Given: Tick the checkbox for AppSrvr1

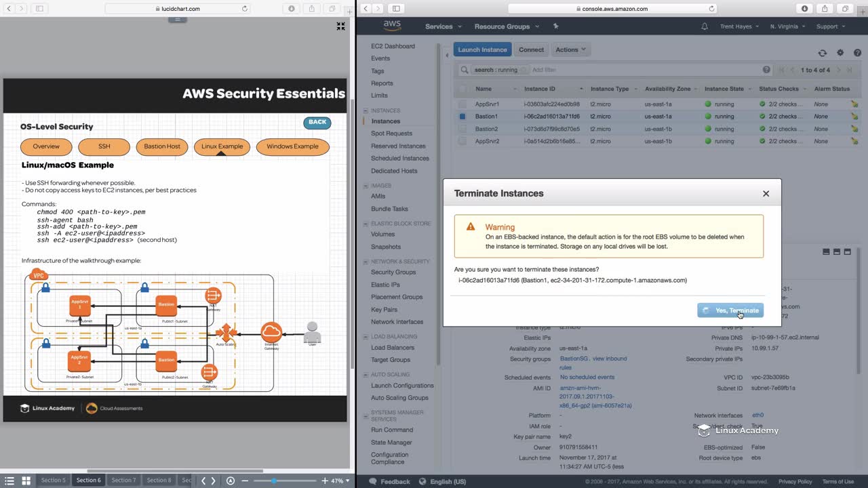Looking at the screenshot, I should pos(462,104).
